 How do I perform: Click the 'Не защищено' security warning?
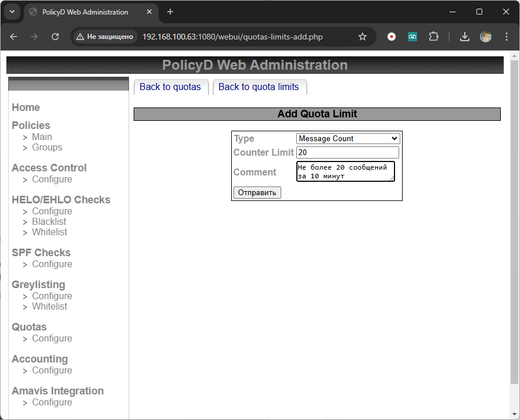105,37
